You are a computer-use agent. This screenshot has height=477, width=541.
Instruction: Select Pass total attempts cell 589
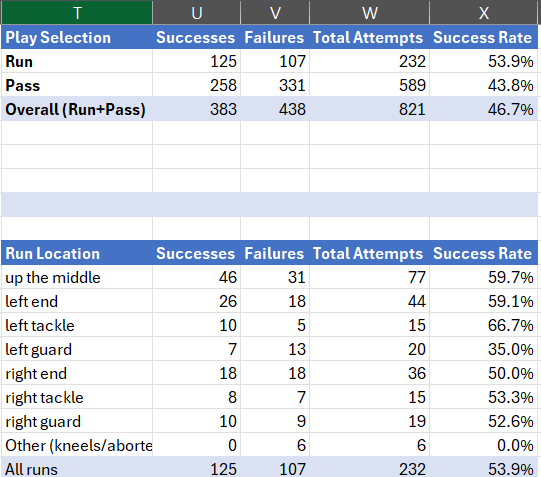point(370,85)
